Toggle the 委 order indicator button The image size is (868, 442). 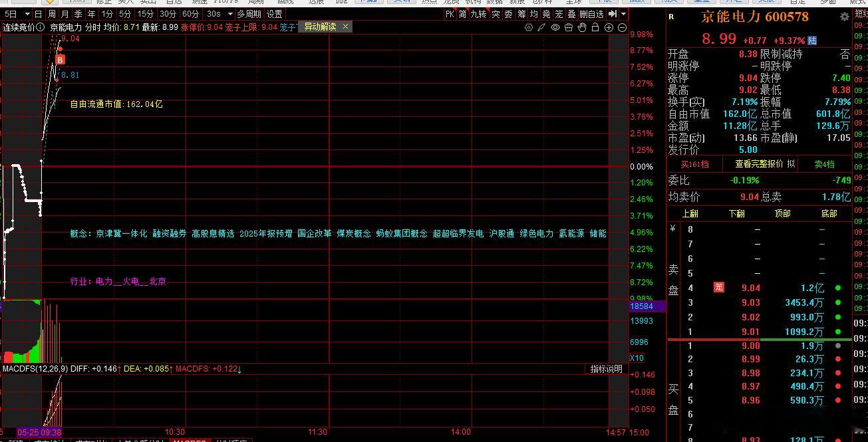508,14
